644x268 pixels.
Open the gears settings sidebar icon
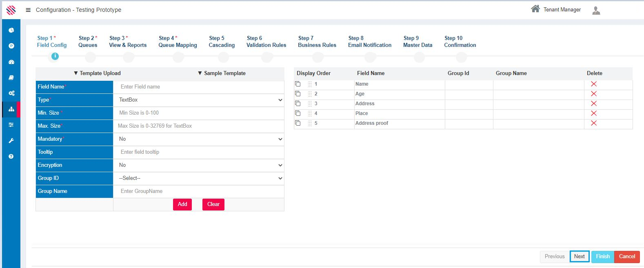point(11,93)
